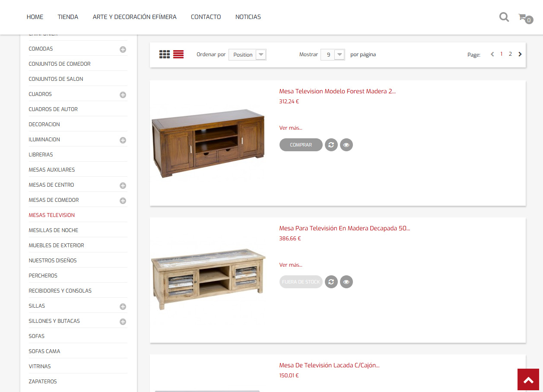Image resolution: width=543 pixels, height=392 pixels.
Task: Open the Ordenar por Position dropdown
Action: tap(248, 54)
